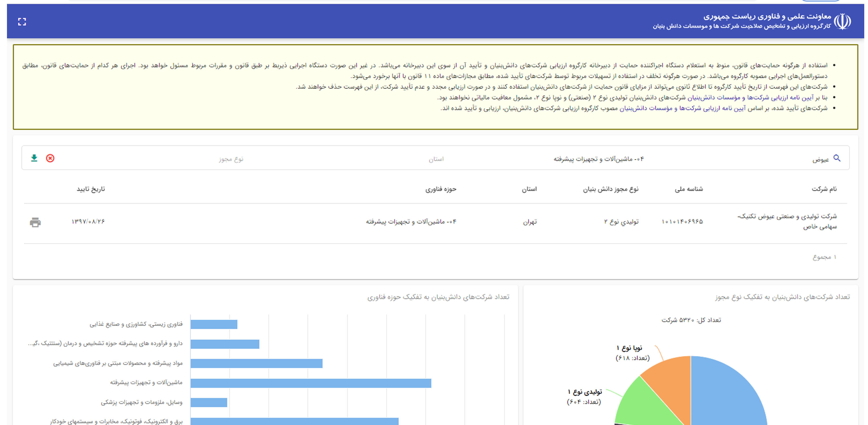Click header title معاونت علمی و فناوری ریاست جمهوری

point(767,17)
